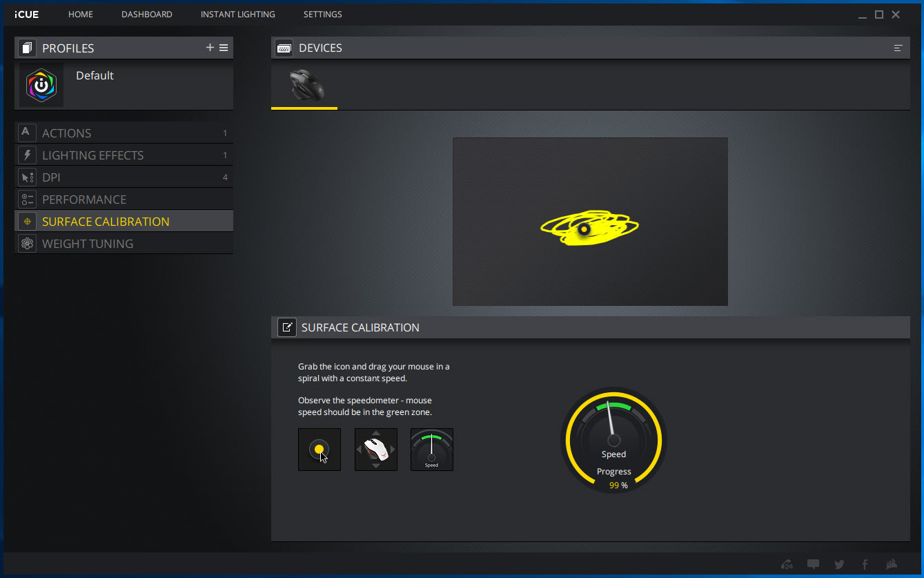924x578 pixels.
Task: Maximize the iCUE window
Action: click(x=879, y=15)
